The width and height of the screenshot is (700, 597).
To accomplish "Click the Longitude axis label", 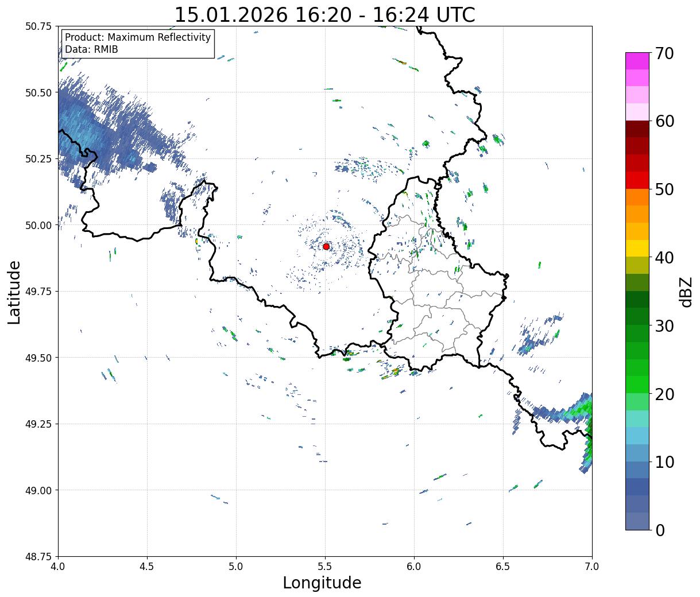I will [322, 583].
